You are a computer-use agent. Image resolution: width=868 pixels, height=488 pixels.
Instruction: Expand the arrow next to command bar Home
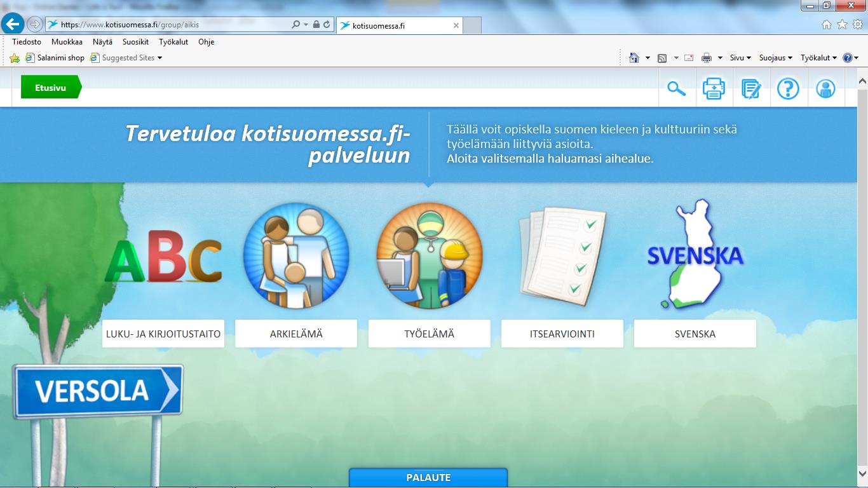(x=648, y=58)
